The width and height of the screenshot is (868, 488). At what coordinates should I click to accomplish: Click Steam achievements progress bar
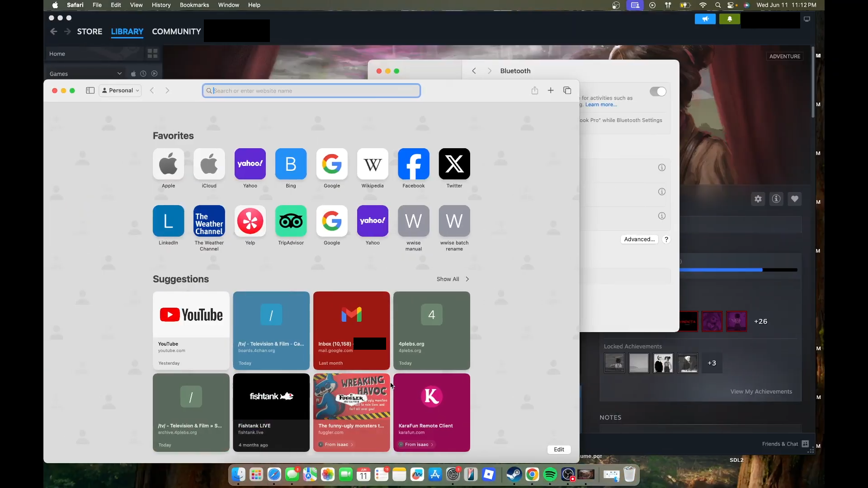[739, 270]
